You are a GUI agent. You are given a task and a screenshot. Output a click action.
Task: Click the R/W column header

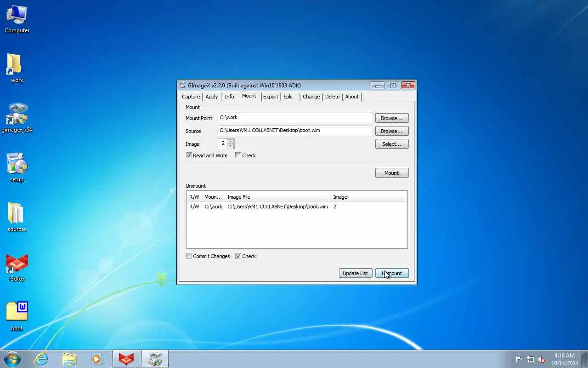pos(194,197)
